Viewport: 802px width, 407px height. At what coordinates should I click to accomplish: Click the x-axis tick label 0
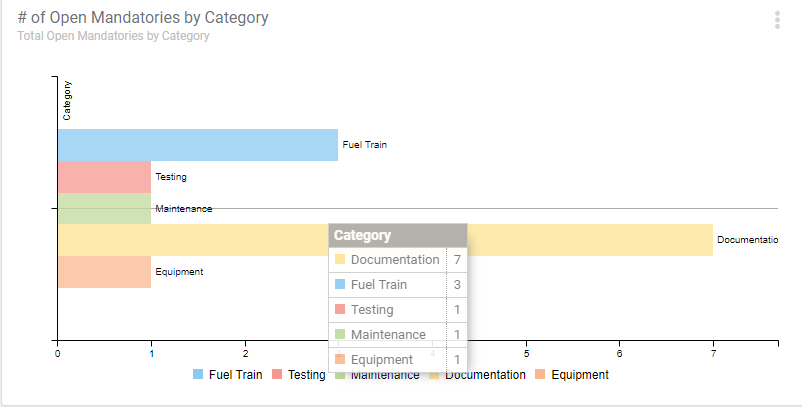tap(57, 353)
